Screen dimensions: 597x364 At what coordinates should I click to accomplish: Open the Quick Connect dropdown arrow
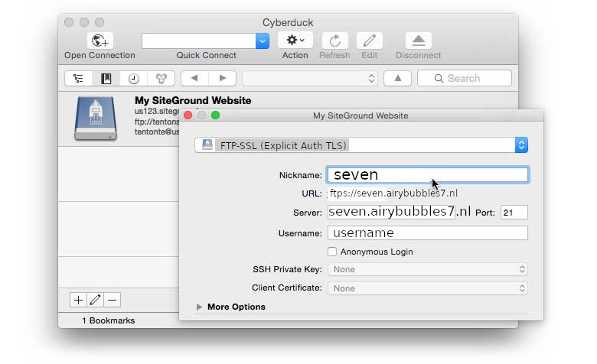tap(263, 41)
